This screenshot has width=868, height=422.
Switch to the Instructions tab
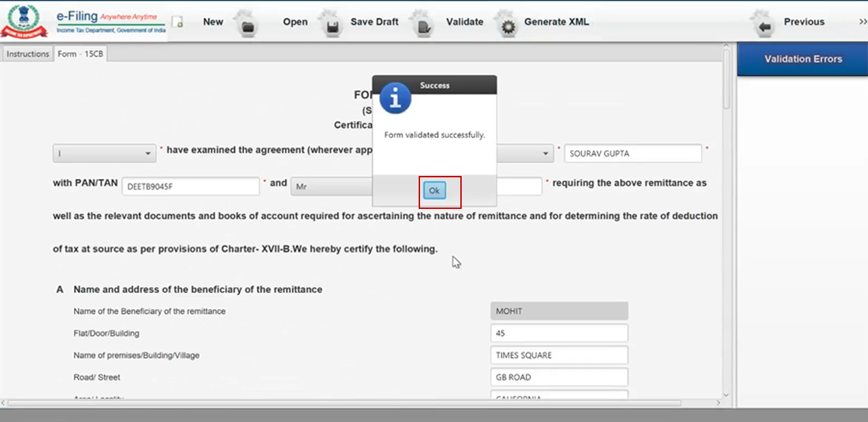click(x=27, y=54)
